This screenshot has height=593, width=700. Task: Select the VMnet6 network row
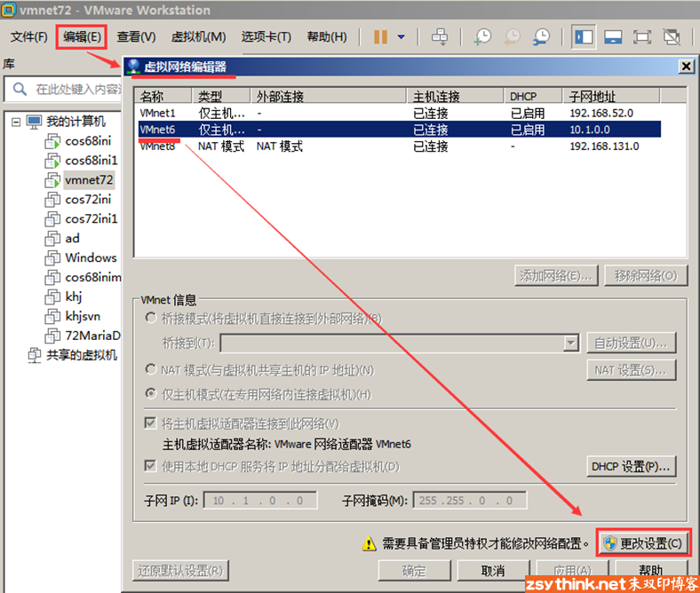399,130
